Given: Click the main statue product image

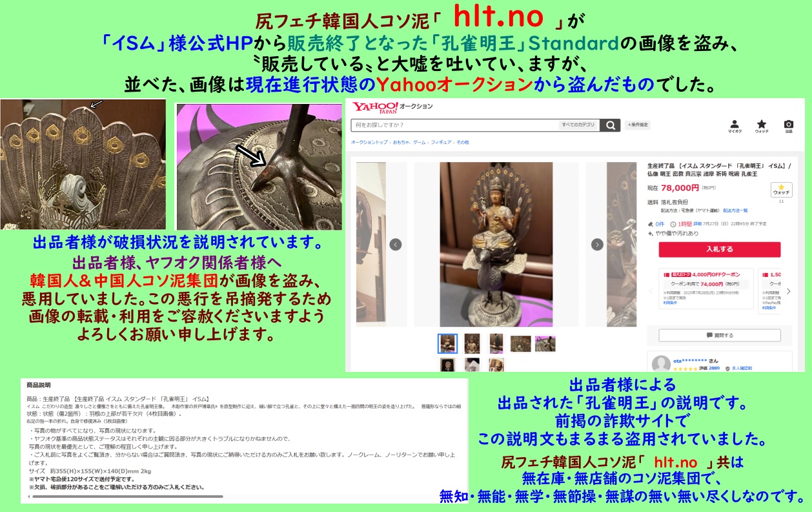Looking at the screenshot, I should [496, 244].
